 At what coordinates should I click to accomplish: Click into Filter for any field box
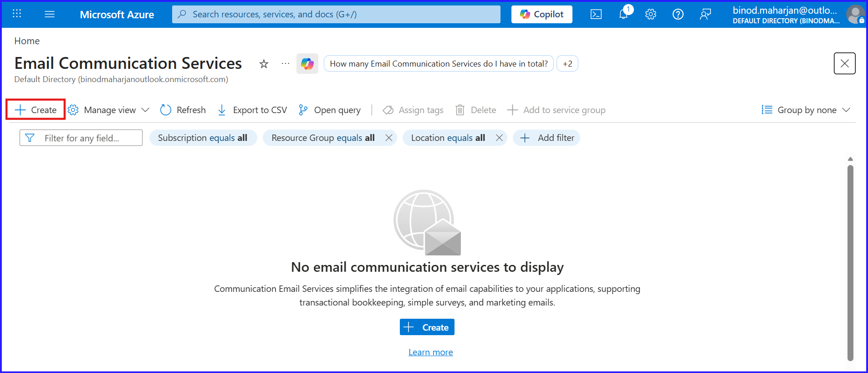tap(81, 138)
